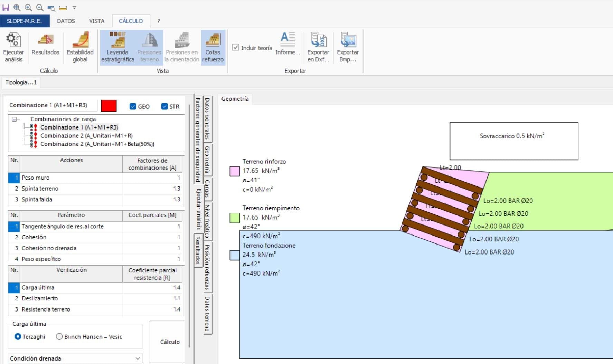Uncheck the Incluir teoría checkbox
The width and height of the screenshot is (613, 364).
point(236,48)
